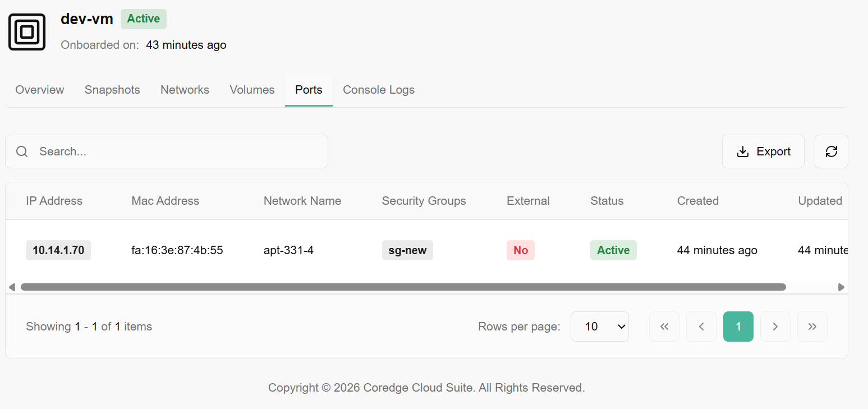Click the search magnifier icon
Viewport: 868px width, 409px height.
pyautogui.click(x=22, y=151)
